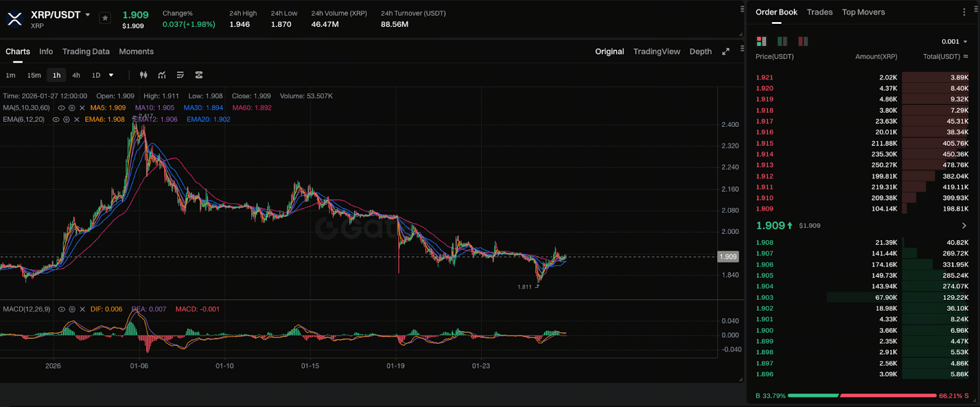Open the Trades tab

(x=820, y=12)
